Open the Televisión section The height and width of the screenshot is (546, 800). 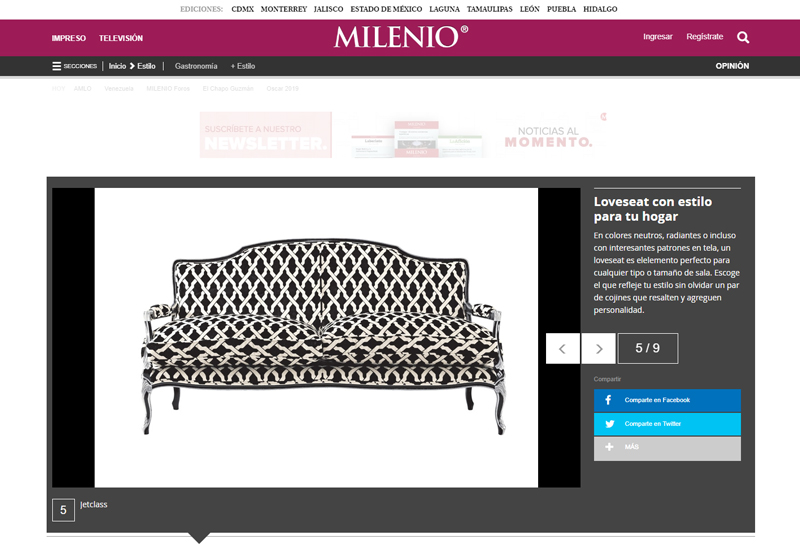(x=121, y=38)
